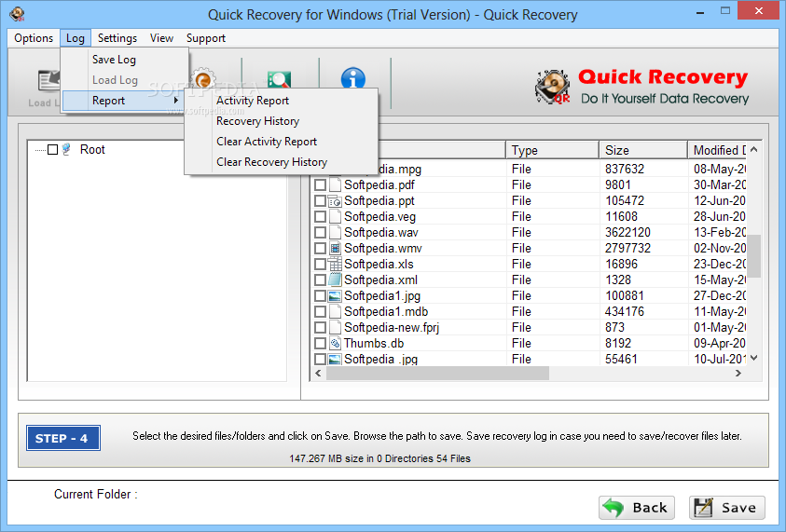Click the scroll down arrow
Screen dimensions: 786x532
[x=754, y=358]
